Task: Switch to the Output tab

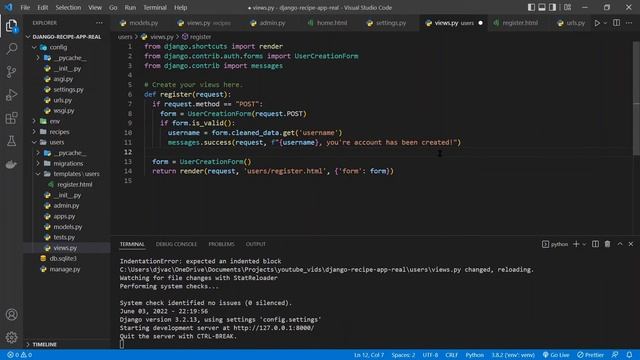Action: tap(256, 244)
